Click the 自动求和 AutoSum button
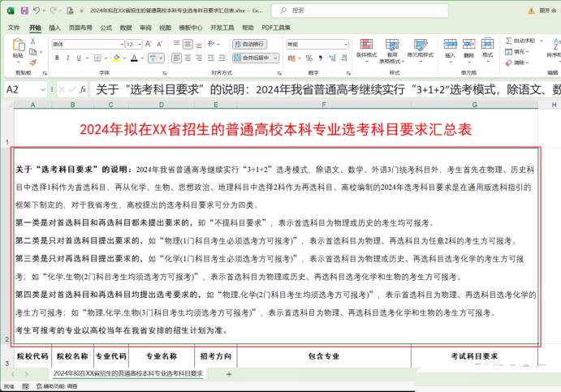The image size is (561, 392). (x=520, y=41)
